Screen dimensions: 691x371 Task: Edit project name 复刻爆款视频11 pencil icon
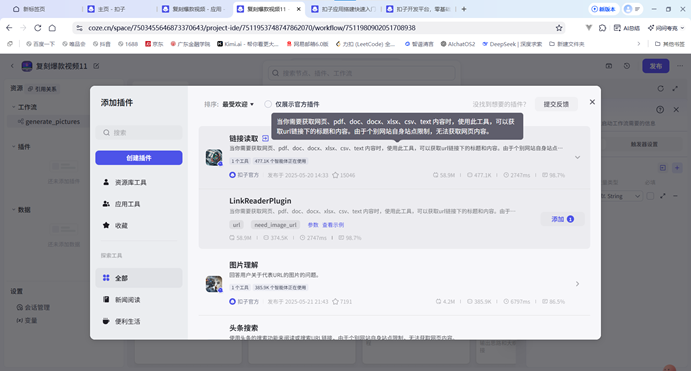96,66
